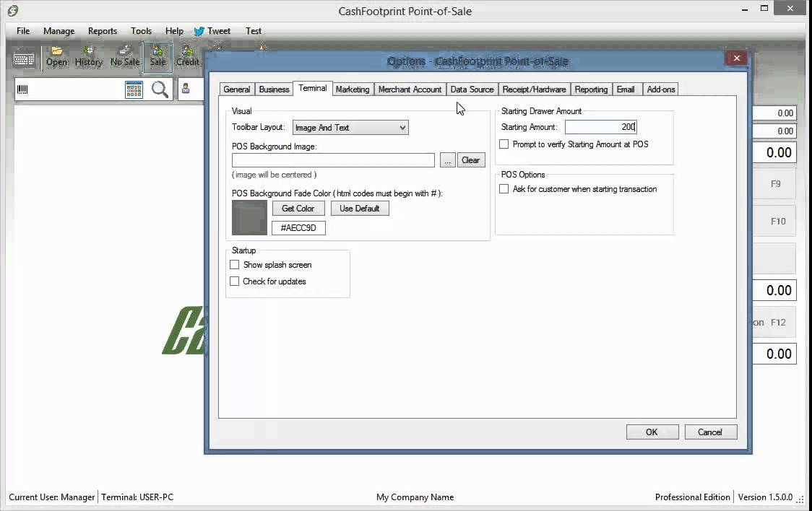Image resolution: width=812 pixels, height=511 pixels.
Task: Open the calendar grid icon
Action: [x=134, y=89]
